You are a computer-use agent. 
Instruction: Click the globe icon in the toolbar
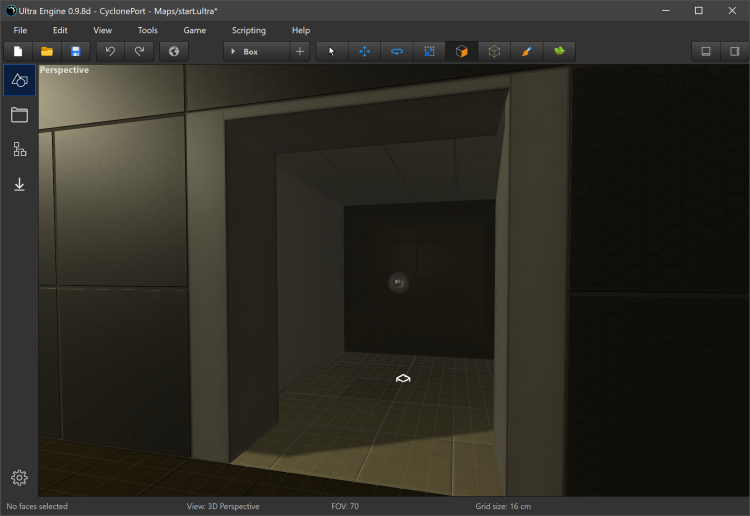pyautogui.click(x=173, y=51)
